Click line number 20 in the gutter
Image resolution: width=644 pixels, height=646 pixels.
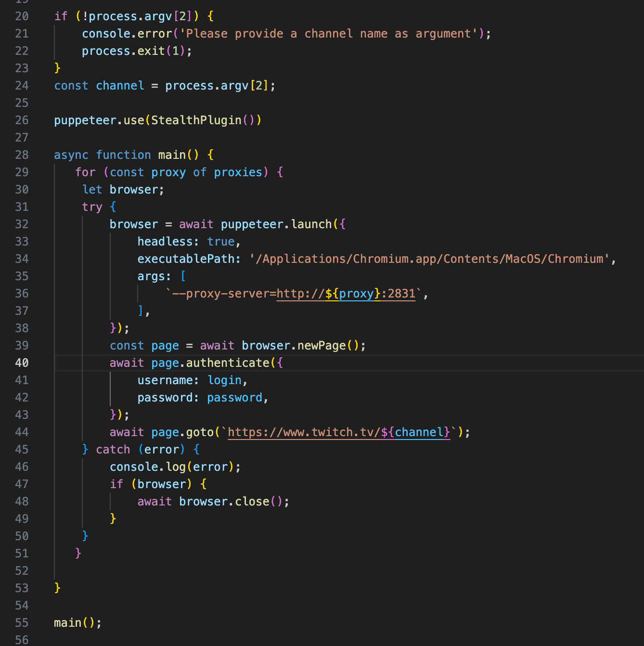[22, 16]
